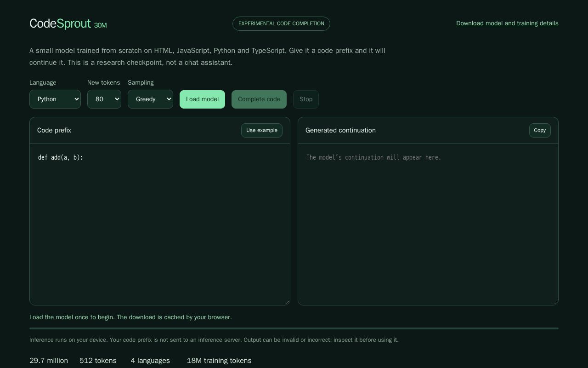Click the '512 tokens' stat
This screenshot has height=368, width=588.
click(x=98, y=361)
